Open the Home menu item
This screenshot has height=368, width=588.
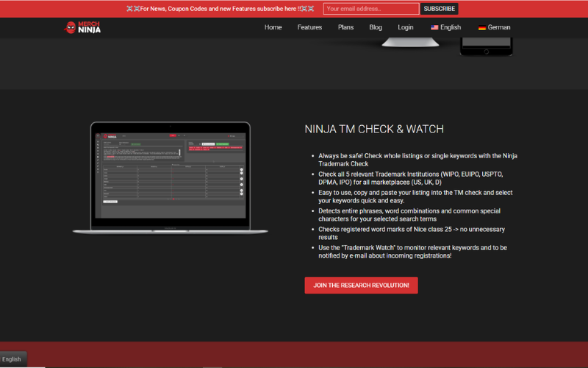(x=273, y=27)
